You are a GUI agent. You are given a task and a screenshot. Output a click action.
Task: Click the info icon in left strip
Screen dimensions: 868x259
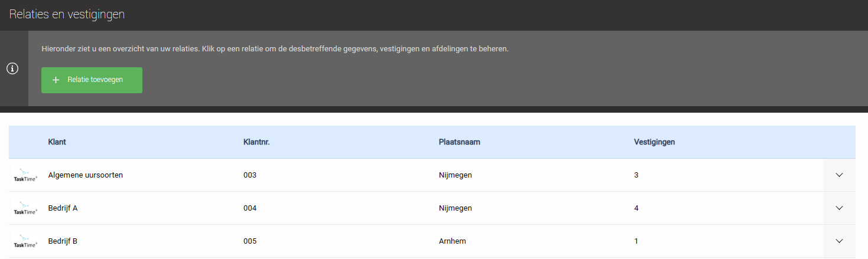click(x=12, y=68)
